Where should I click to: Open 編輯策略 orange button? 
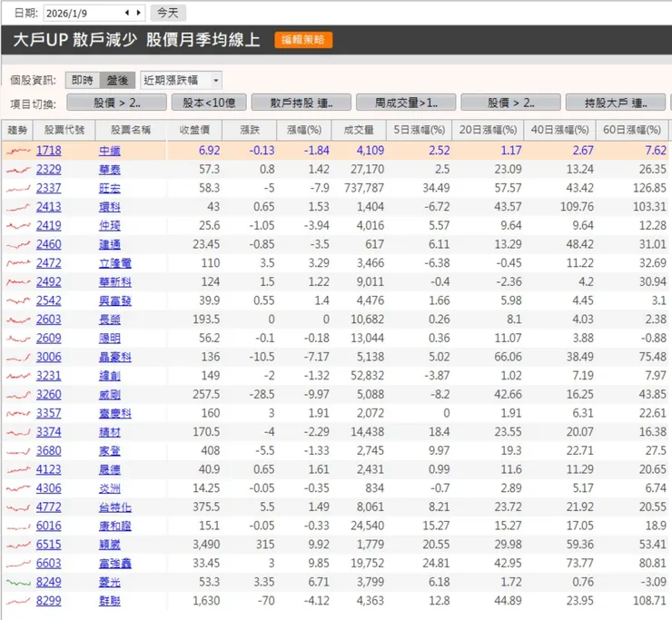(x=303, y=40)
